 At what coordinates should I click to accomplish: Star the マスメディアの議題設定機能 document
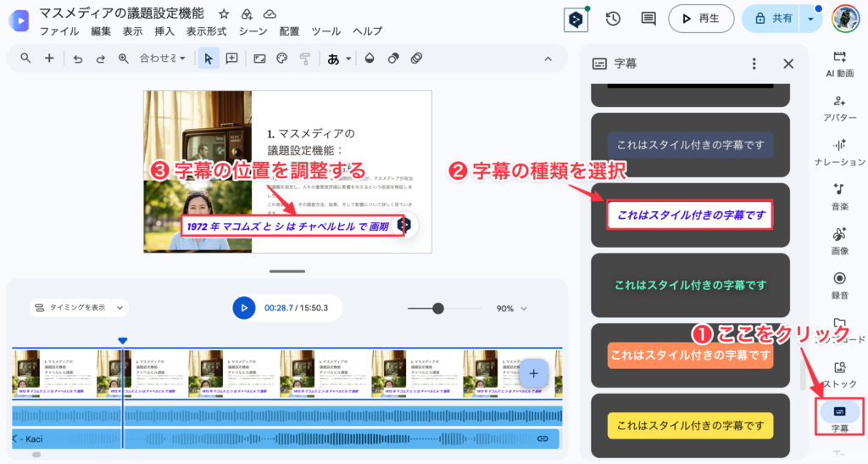[224, 14]
